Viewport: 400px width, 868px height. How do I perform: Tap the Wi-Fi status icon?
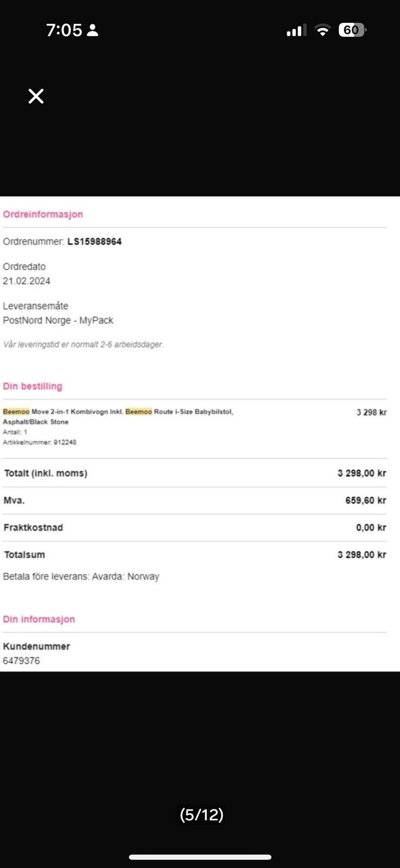click(322, 30)
